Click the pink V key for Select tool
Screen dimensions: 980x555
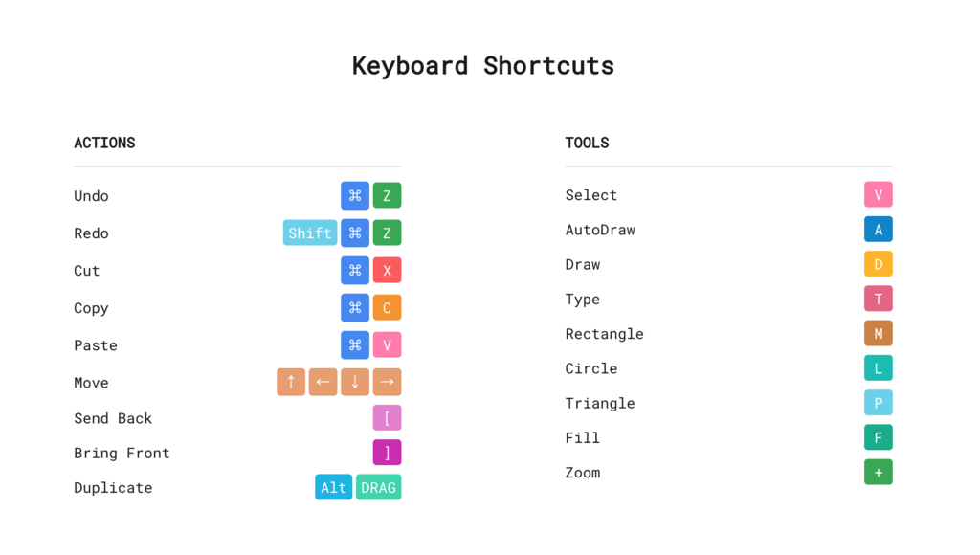point(879,195)
